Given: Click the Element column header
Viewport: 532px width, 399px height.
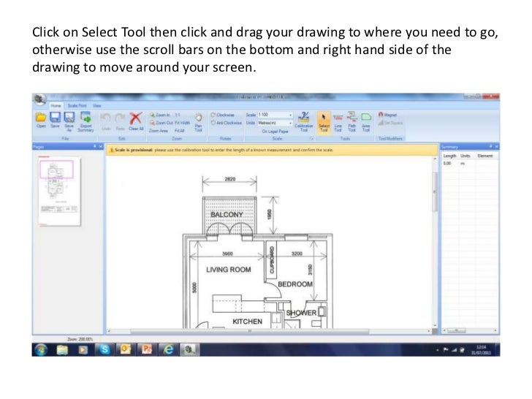Looking at the screenshot, I should (485, 156).
